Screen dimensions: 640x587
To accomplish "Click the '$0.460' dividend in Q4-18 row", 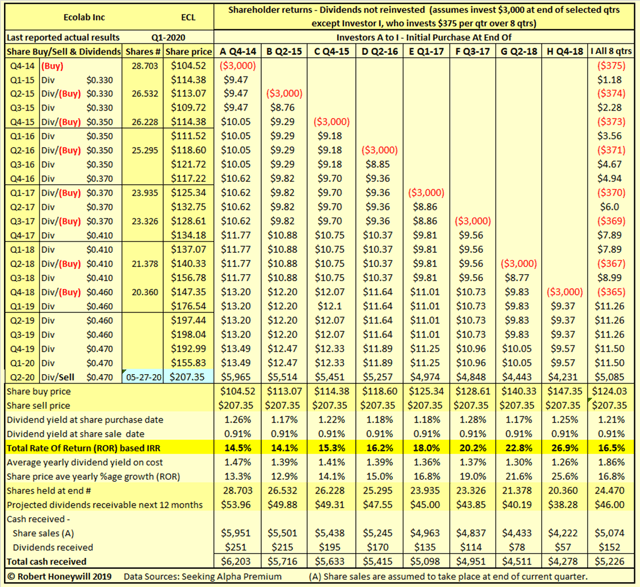I will point(100,292).
